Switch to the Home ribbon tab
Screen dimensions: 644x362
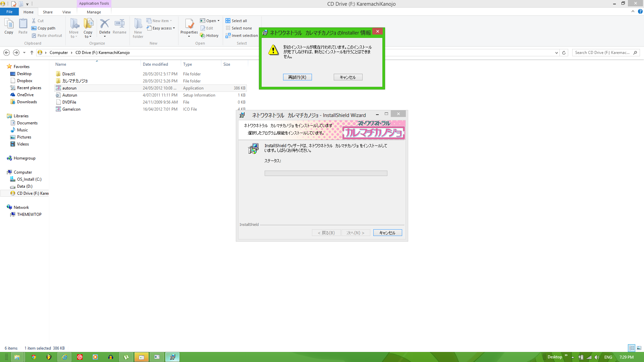pyautogui.click(x=29, y=12)
